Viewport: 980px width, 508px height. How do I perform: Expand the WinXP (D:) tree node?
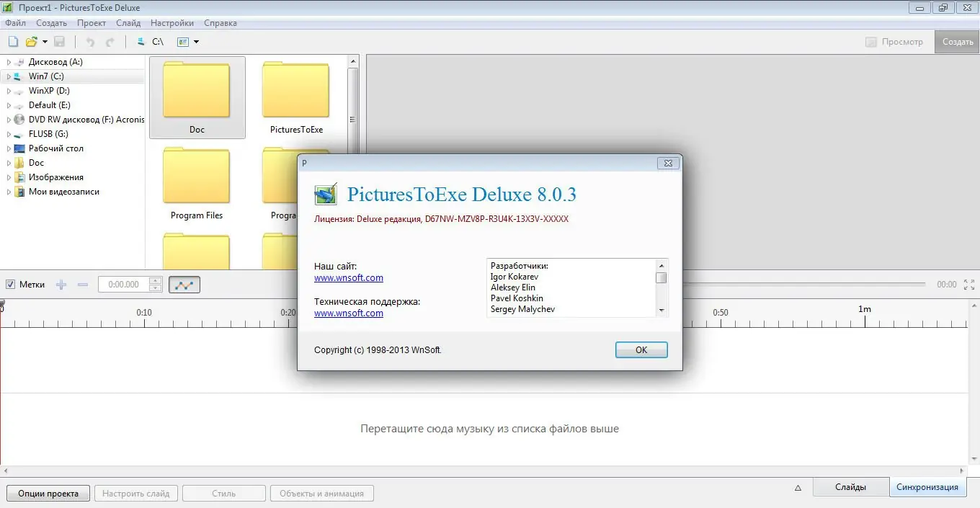tap(9, 91)
